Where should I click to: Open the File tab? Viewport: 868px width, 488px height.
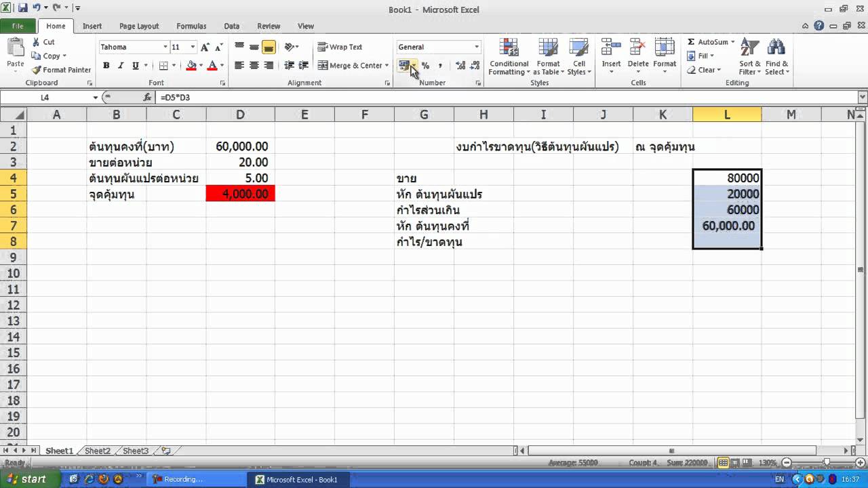tap(18, 26)
